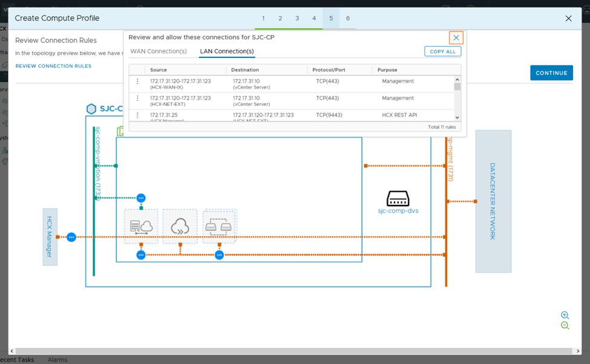This screenshot has width=590, height=364.
Task: Open row menu for HCX-WAN-IX rule
Action: 137,81
